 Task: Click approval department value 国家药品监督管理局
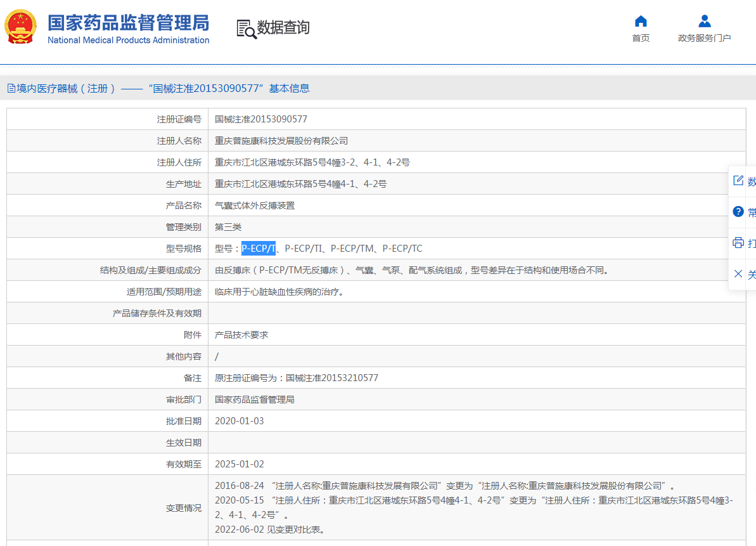tap(255, 400)
